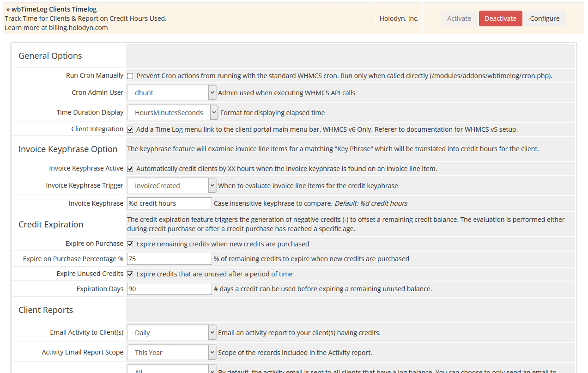This screenshot has width=588, height=373.
Task: Click the Credit Expiration heading
Action: coord(51,225)
